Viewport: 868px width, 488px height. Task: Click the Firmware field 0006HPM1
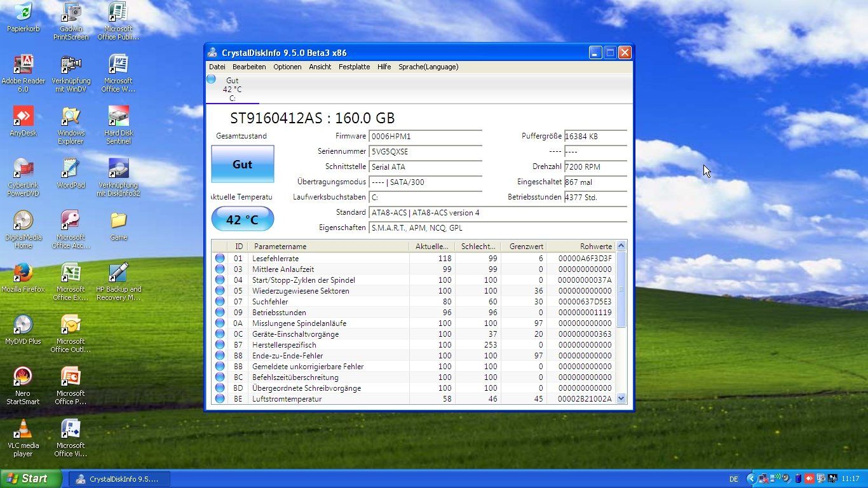point(425,137)
